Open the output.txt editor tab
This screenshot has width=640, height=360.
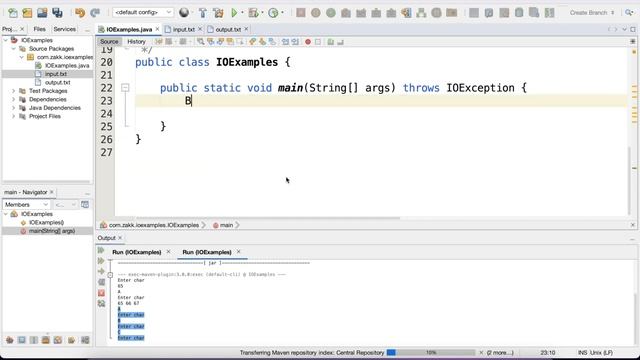pos(228,29)
